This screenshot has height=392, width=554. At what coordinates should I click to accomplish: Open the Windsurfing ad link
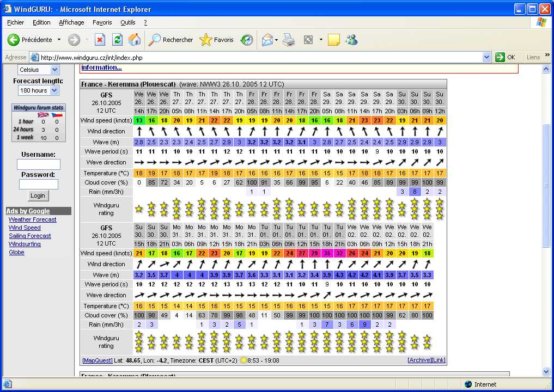25,244
